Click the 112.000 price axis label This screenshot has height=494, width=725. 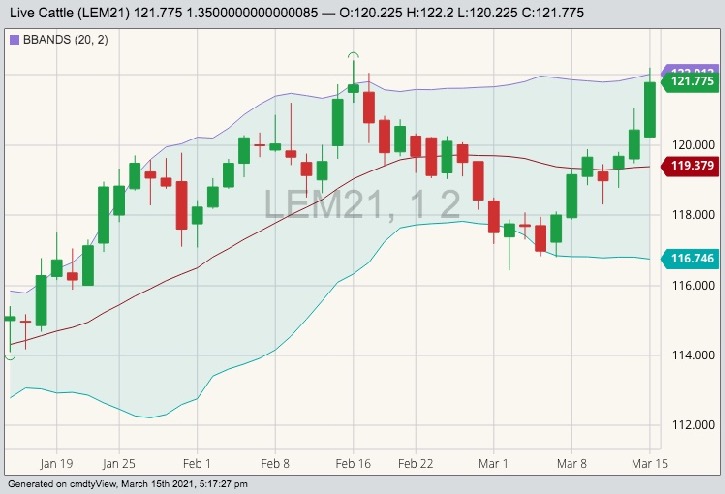[x=693, y=425]
